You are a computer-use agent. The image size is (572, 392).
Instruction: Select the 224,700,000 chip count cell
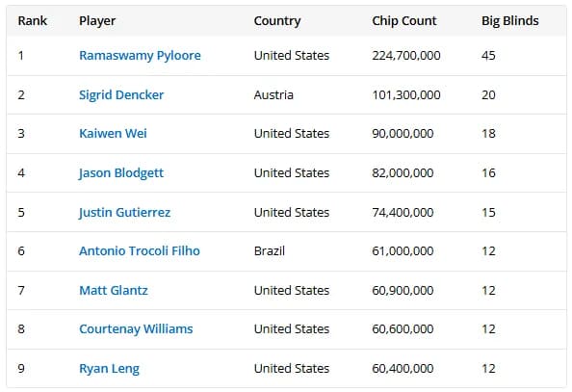[x=406, y=56]
